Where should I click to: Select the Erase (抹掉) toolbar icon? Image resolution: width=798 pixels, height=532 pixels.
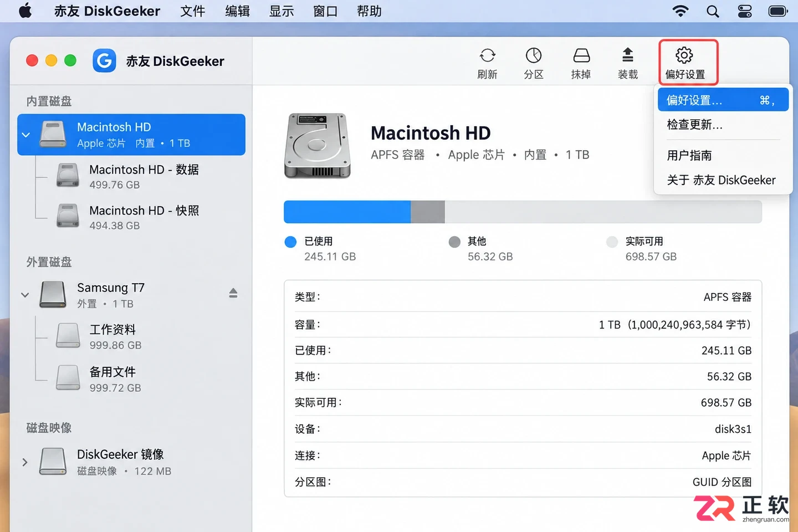pyautogui.click(x=581, y=55)
